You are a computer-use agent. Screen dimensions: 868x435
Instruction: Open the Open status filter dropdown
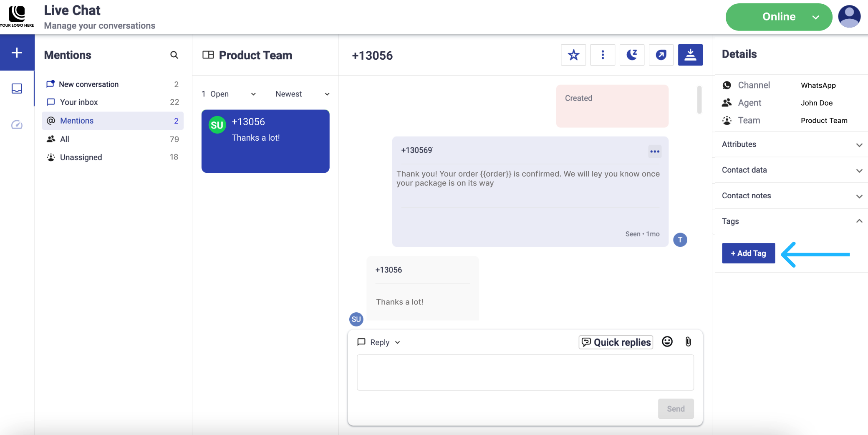click(x=229, y=94)
